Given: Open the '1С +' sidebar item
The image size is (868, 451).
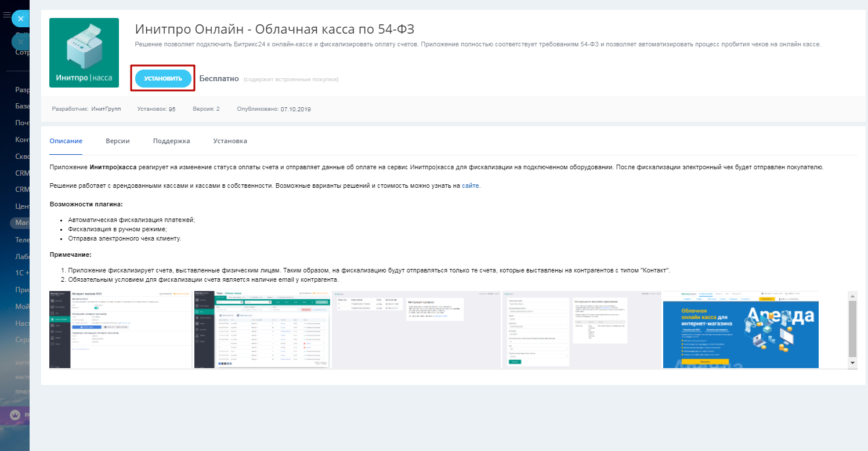Looking at the screenshot, I should point(22,272).
